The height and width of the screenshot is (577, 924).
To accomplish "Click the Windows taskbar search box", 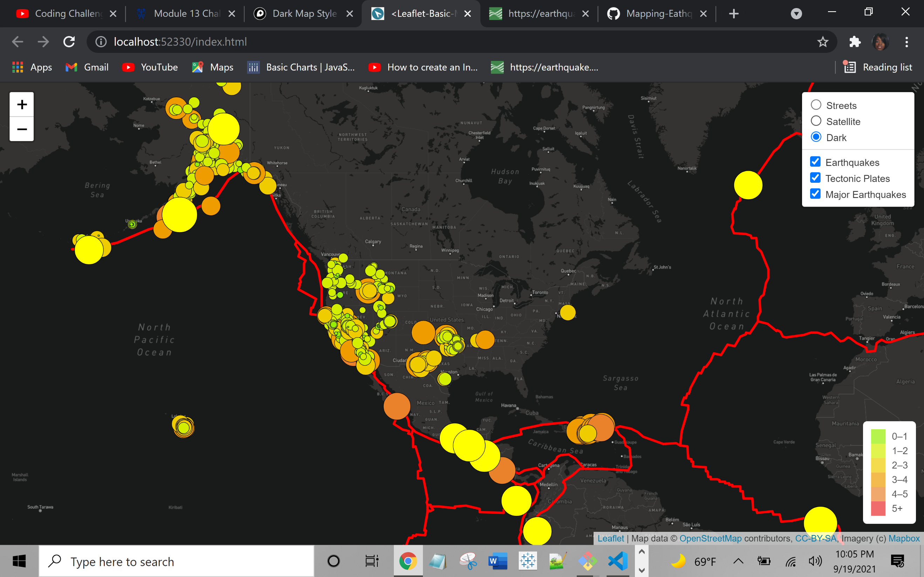I will 176,561.
